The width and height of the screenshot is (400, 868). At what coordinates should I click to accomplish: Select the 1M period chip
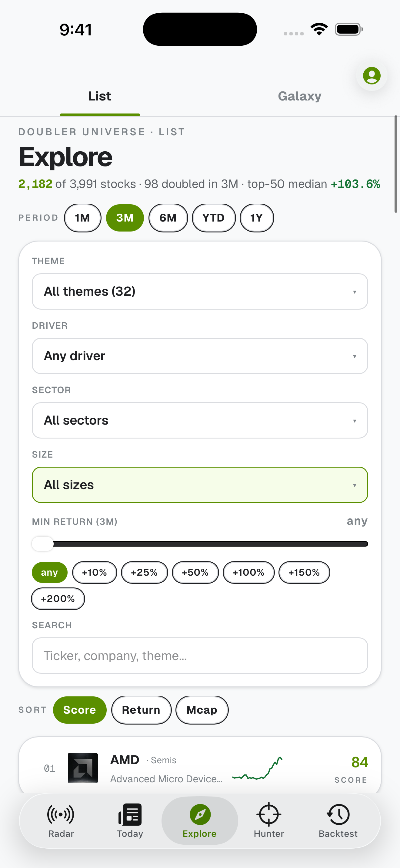(83, 218)
